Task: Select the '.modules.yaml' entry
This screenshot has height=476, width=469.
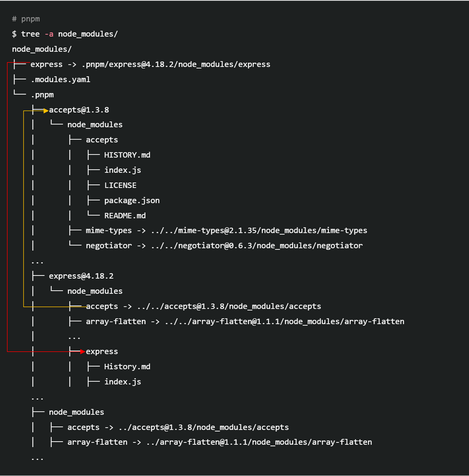Action: [61, 80]
